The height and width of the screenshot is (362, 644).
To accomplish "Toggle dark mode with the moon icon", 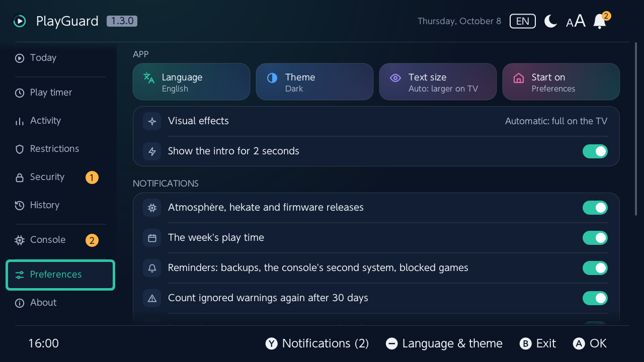I will (550, 21).
